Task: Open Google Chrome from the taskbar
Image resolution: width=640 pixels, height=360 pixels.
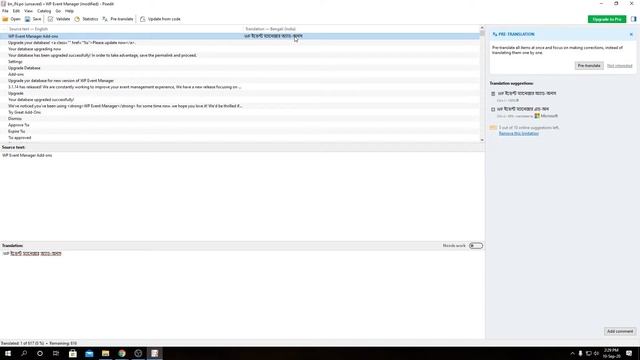Action: coord(122,353)
